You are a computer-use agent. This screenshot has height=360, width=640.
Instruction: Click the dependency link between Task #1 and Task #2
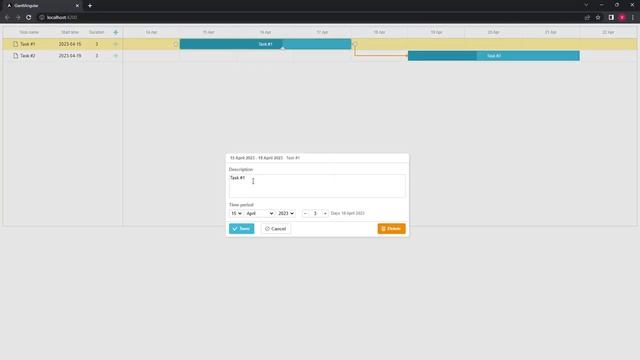point(380,55)
